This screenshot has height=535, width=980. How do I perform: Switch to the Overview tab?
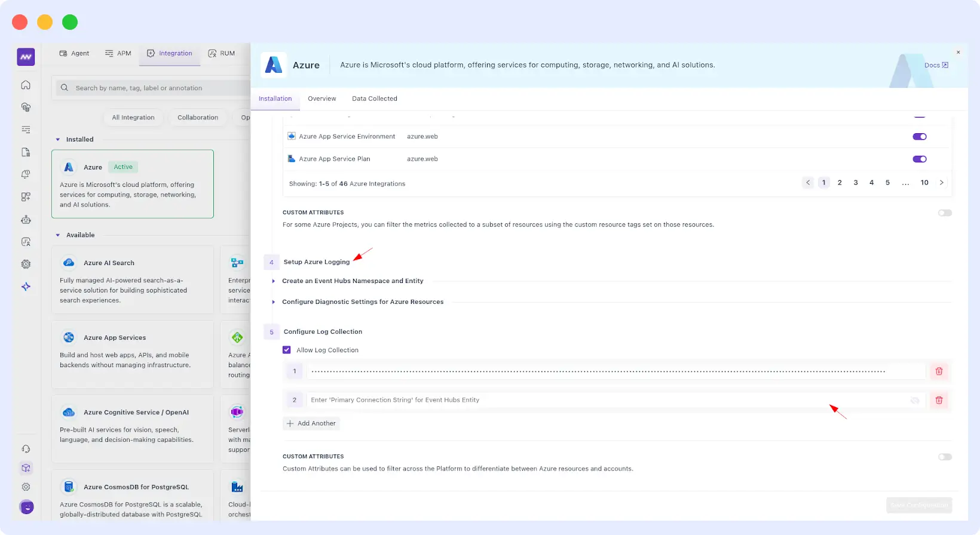321,99
